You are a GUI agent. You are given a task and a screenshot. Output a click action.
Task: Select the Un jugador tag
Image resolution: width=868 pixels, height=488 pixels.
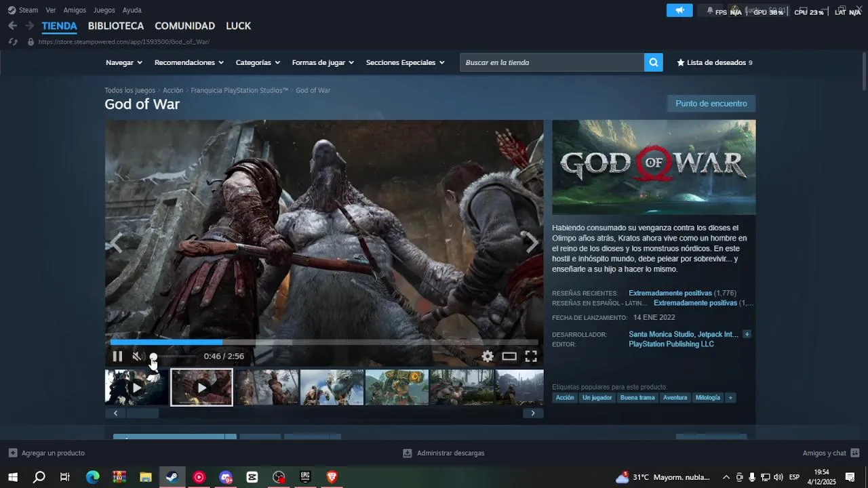pyautogui.click(x=597, y=398)
